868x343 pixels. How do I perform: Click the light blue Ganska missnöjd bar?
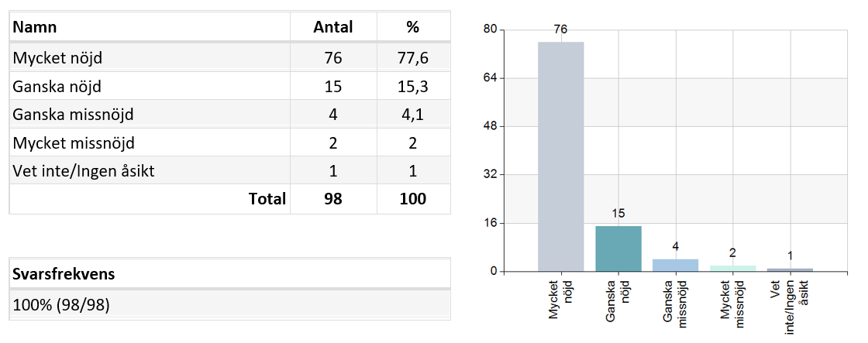pos(675,266)
